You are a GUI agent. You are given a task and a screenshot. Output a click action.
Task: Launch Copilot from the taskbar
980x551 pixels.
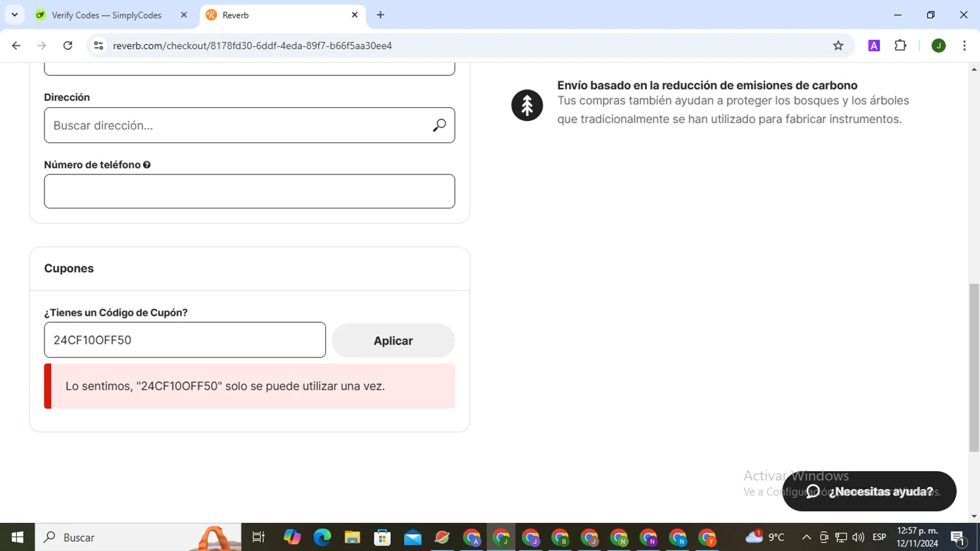click(292, 537)
